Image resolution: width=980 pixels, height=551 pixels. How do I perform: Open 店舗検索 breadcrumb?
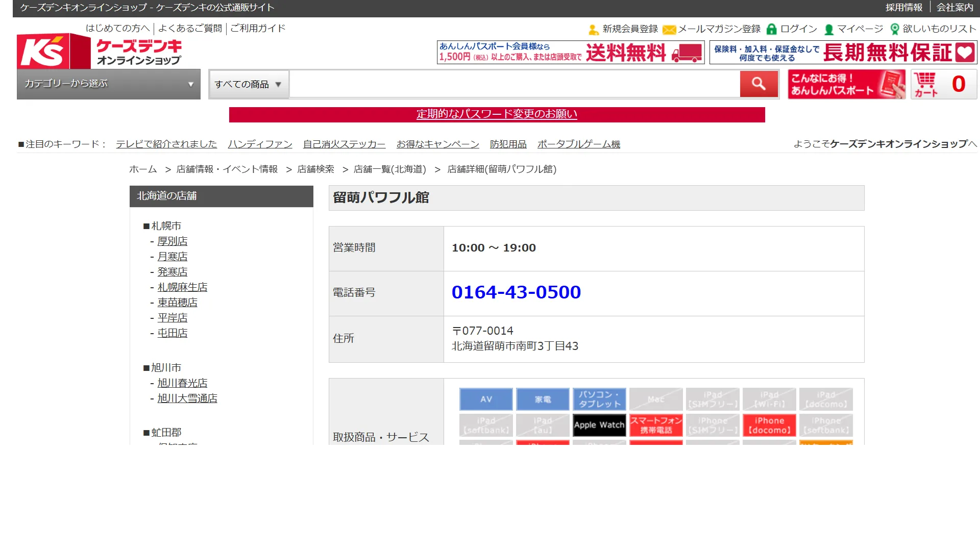click(315, 169)
